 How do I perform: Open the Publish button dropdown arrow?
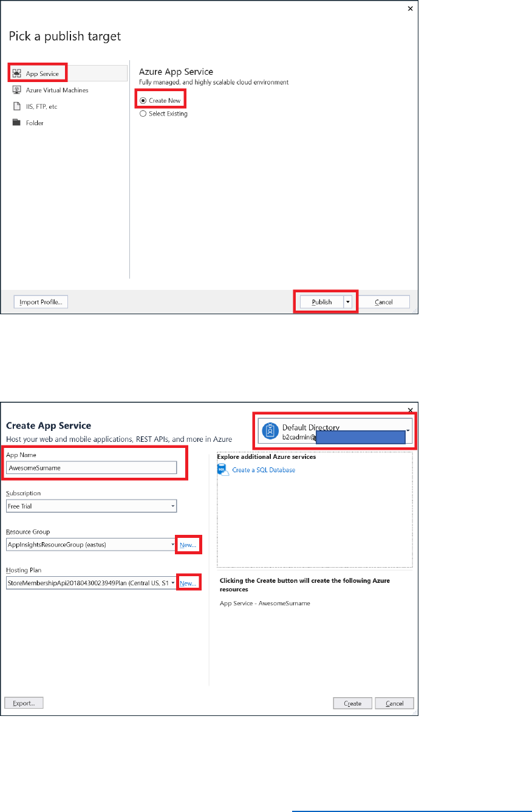click(347, 302)
